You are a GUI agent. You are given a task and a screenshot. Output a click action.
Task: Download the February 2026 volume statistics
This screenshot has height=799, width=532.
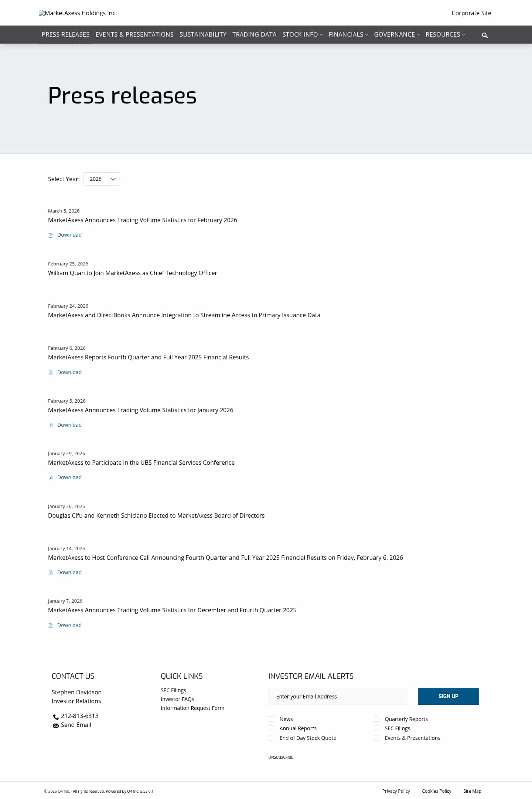(x=69, y=235)
